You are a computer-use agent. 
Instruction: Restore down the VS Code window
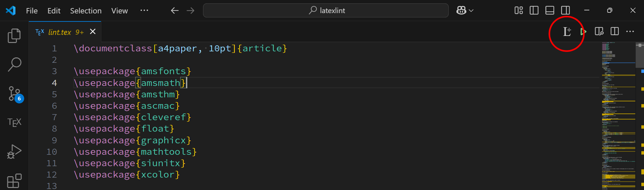tap(610, 10)
